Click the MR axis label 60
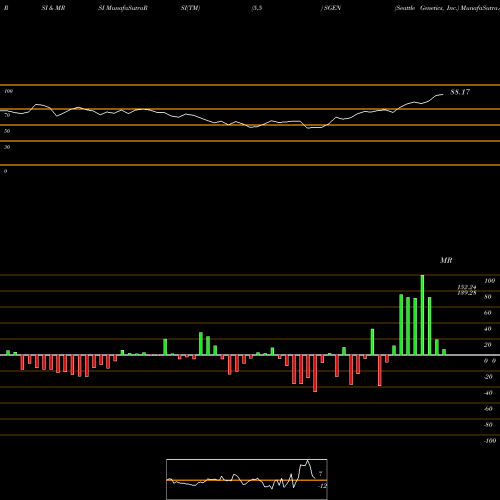 (488, 313)
